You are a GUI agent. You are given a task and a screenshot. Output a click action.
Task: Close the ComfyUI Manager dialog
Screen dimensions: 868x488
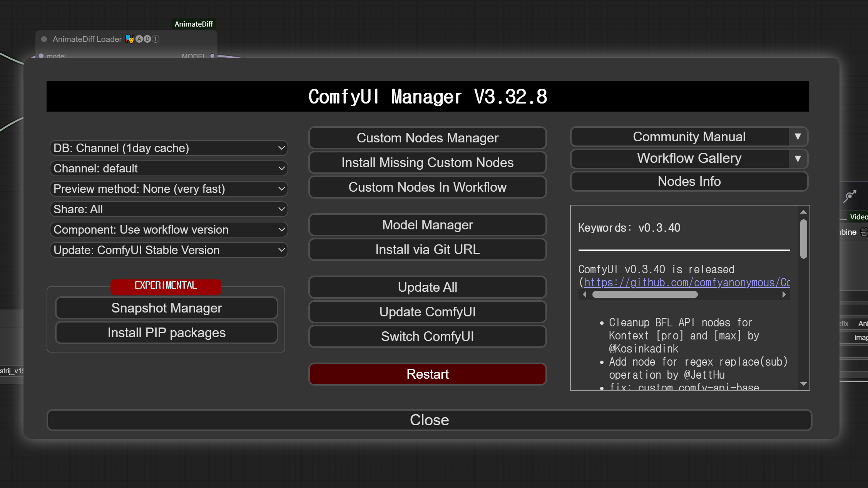tap(429, 420)
